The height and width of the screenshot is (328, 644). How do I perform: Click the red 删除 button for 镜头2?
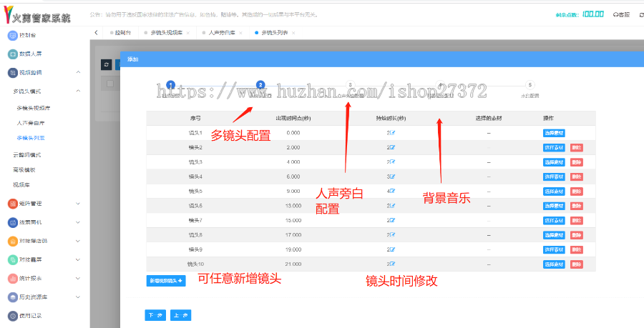tap(577, 147)
